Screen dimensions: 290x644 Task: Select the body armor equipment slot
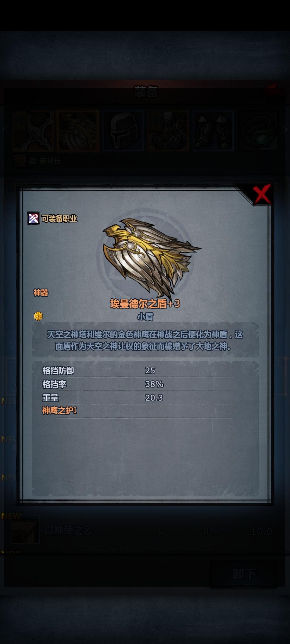168,131
